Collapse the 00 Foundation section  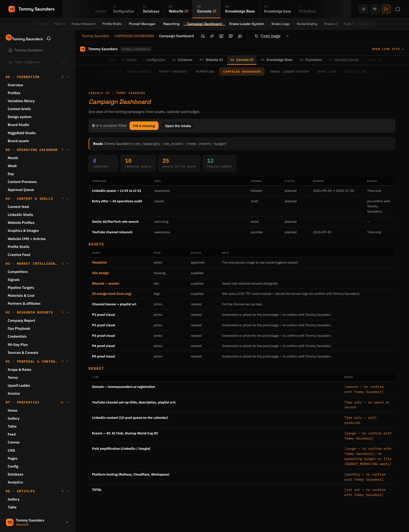coord(67,77)
